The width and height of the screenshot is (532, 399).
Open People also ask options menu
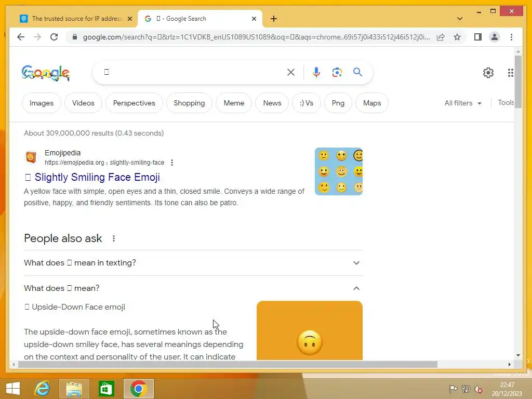114,238
